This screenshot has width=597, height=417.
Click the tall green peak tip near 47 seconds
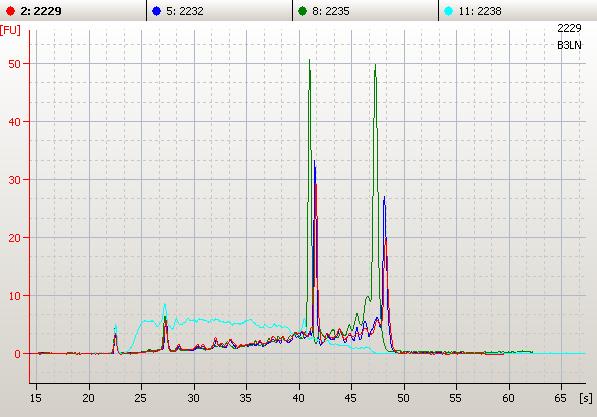point(375,65)
